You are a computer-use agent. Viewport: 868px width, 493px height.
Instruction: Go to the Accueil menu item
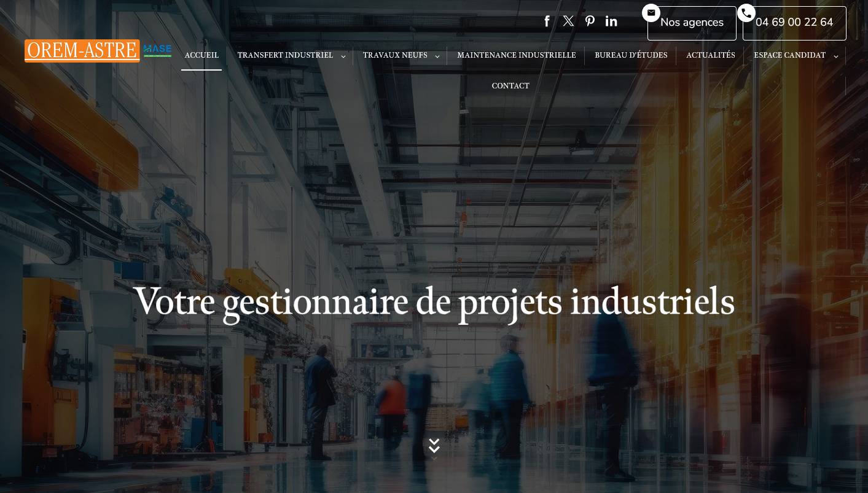[201, 55]
